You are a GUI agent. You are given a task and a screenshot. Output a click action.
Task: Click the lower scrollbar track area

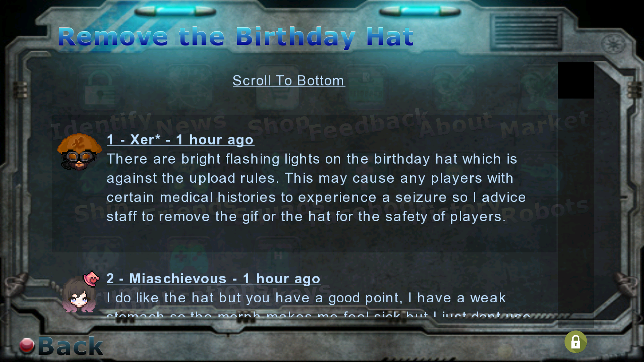point(576,213)
